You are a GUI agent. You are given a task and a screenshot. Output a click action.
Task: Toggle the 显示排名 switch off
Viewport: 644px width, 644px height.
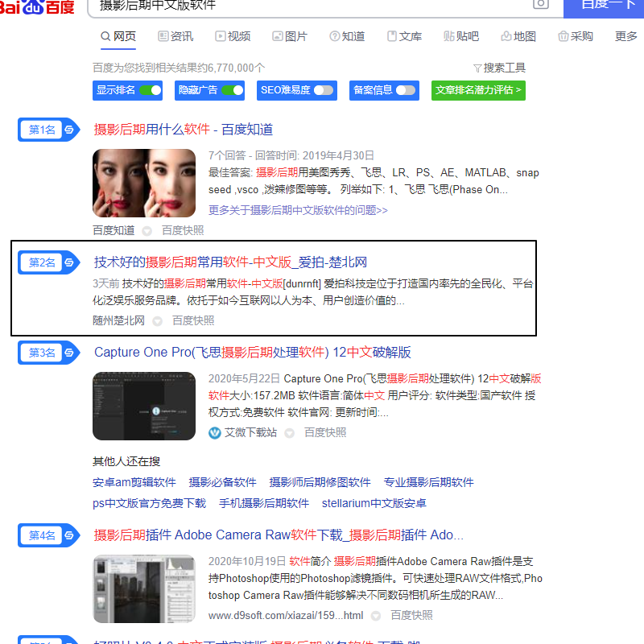pyautogui.click(x=150, y=90)
